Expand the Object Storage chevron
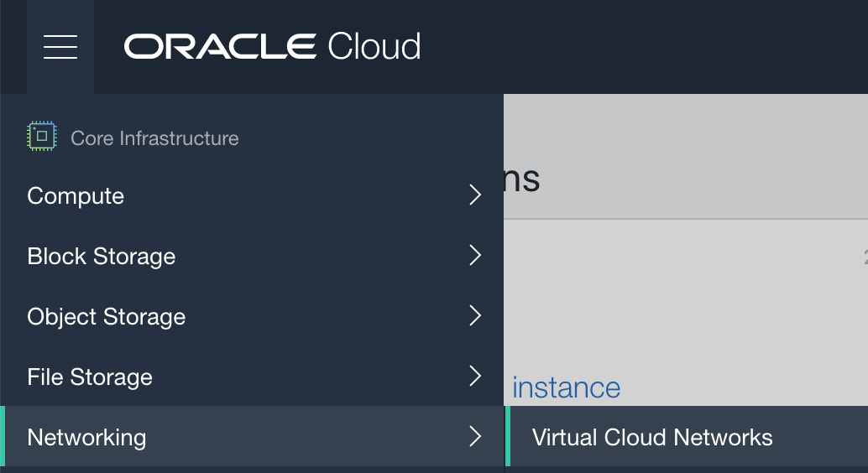868x473 pixels. click(475, 316)
